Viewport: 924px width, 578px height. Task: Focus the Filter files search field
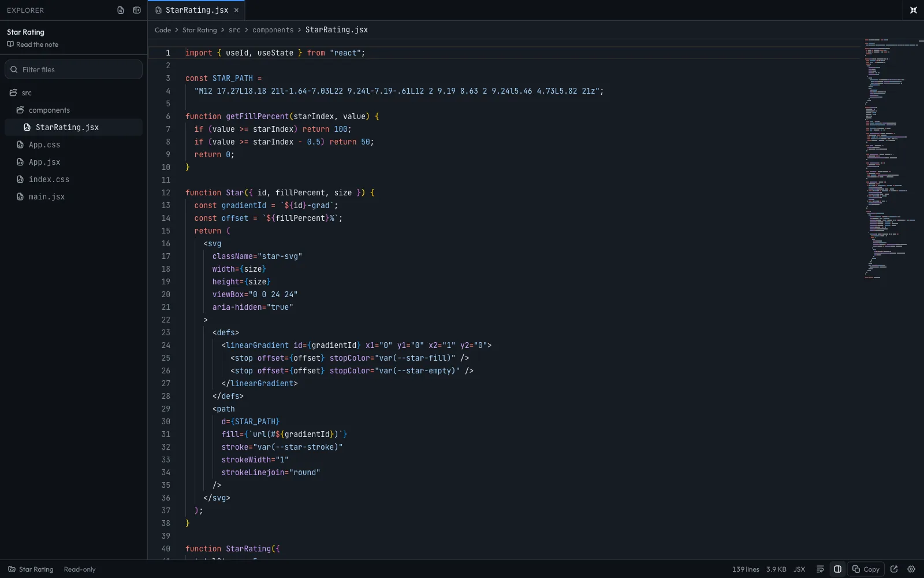point(73,69)
